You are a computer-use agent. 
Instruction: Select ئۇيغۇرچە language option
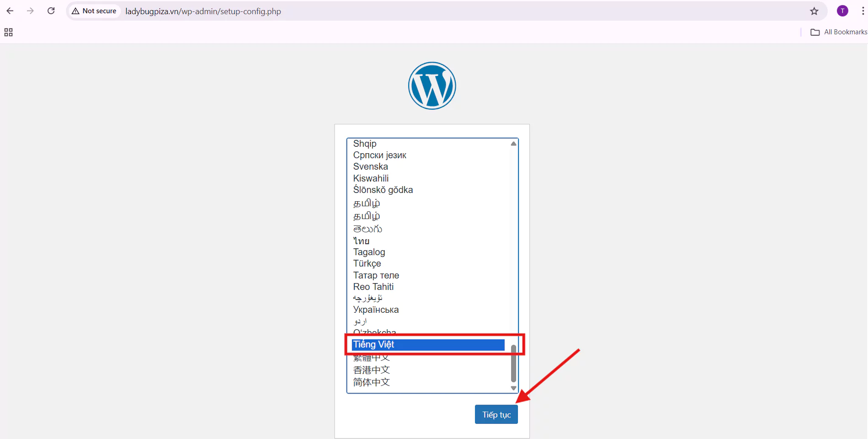(x=428, y=298)
